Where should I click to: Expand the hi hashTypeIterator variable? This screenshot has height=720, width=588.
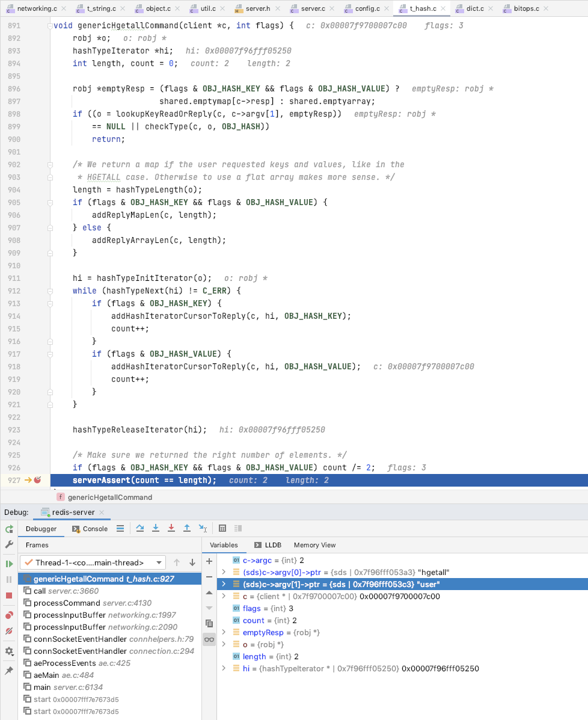coord(224,669)
